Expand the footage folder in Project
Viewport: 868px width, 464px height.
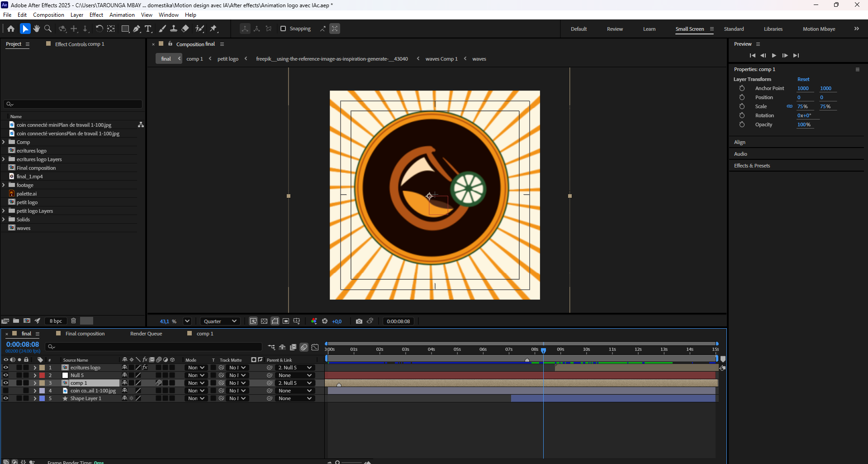4,185
